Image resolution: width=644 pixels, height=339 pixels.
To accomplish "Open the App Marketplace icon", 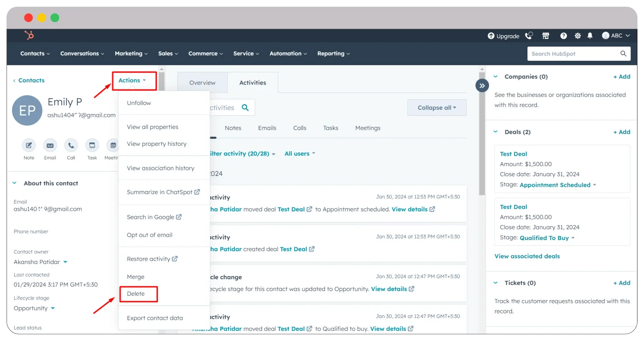I will click(546, 36).
